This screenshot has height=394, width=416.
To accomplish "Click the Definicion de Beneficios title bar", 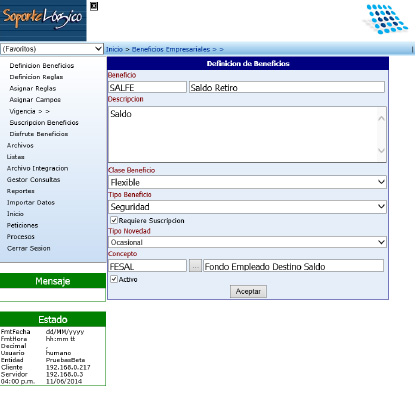I will click(x=248, y=63).
